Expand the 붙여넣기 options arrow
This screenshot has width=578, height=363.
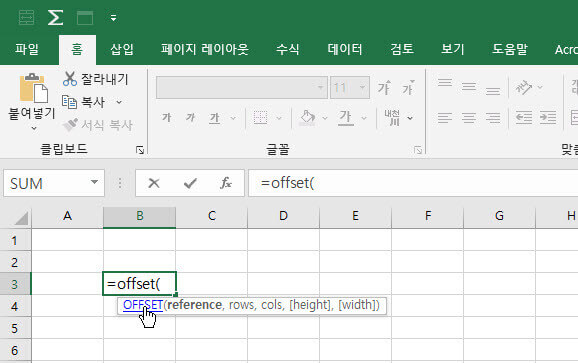pyautogui.click(x=34, y=128)
